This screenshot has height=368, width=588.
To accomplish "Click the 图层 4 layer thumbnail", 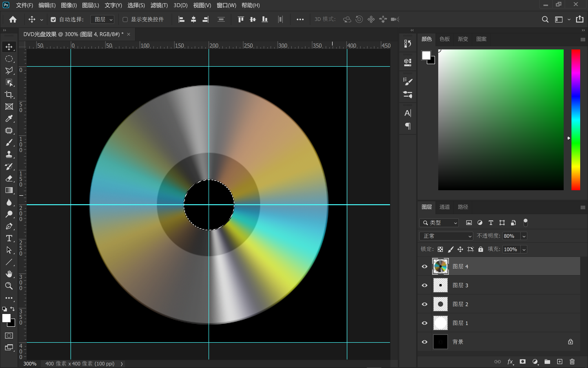I will 440,267.
